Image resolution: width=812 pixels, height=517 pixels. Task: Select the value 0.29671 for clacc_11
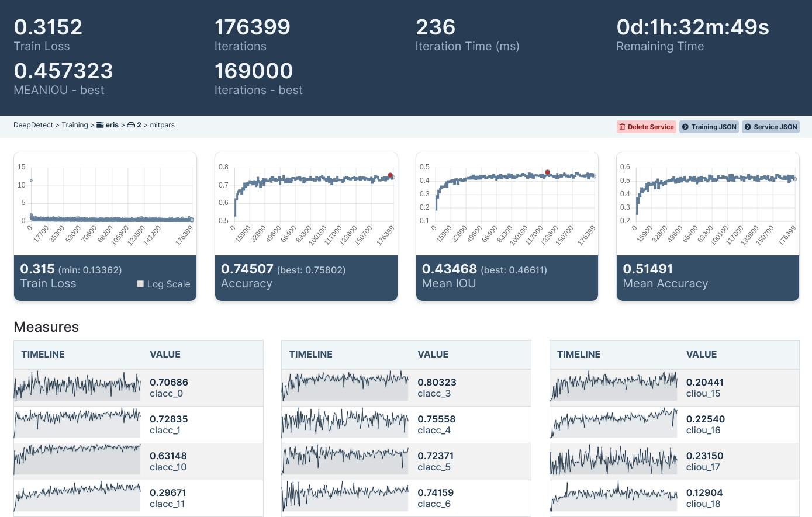point(168,492)
